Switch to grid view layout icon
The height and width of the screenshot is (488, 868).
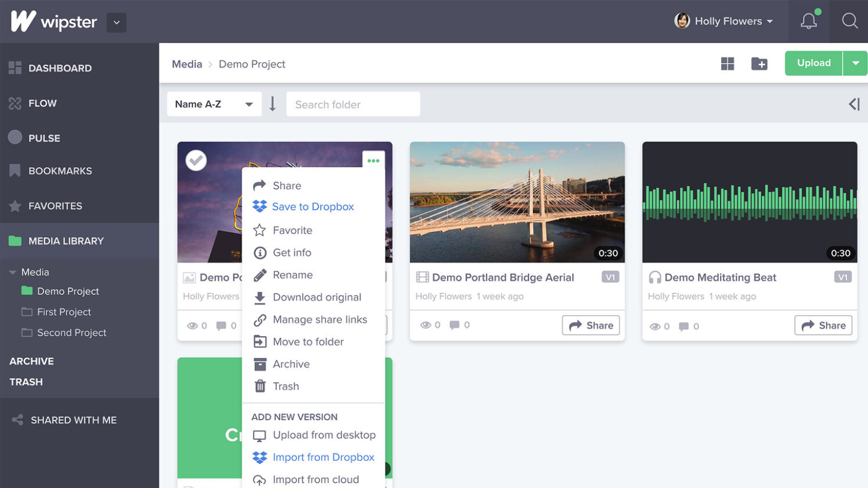point(727,64)
